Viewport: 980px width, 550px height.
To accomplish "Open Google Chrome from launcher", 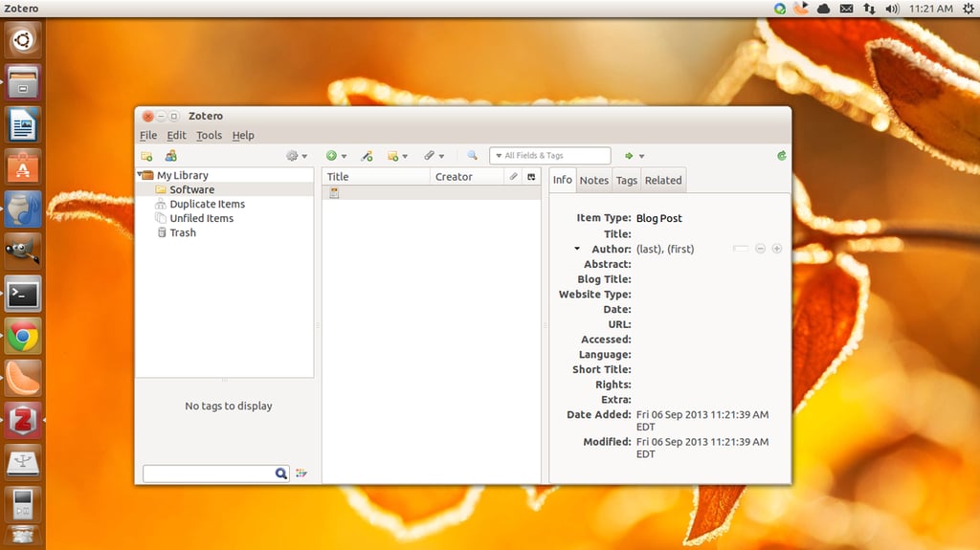I will [x=23, y=337].
